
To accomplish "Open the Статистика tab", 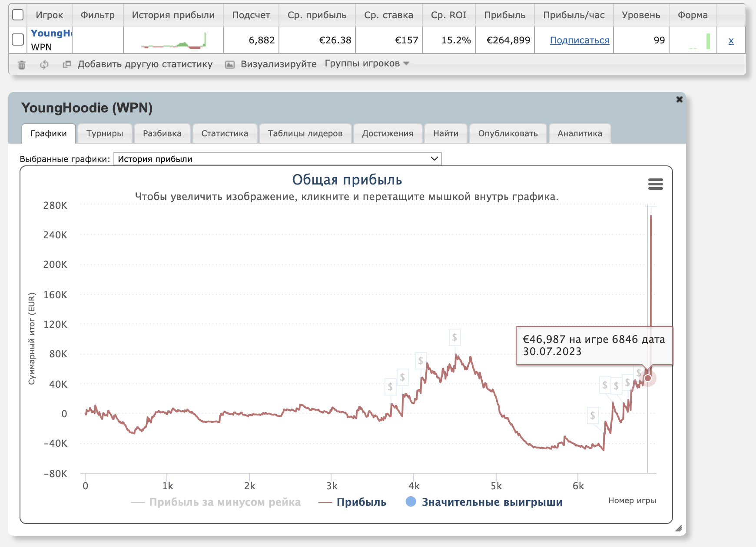I will point(225,133).
